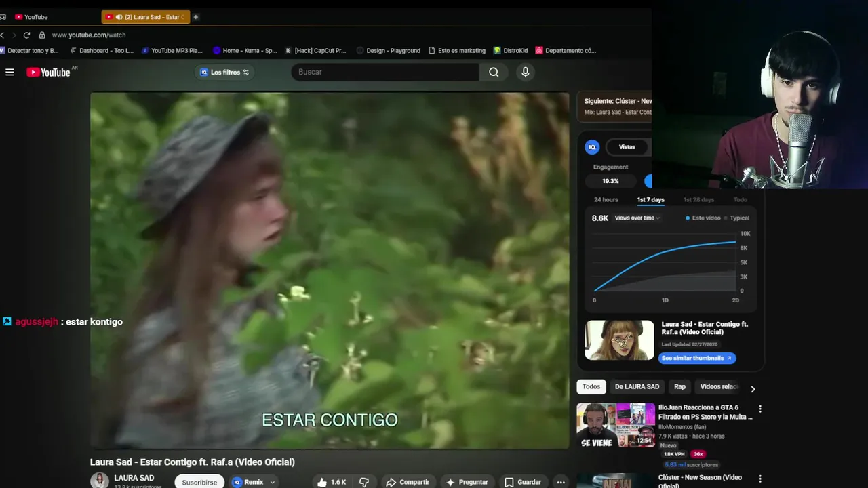Go forward with the browser forward arrow
Image resolution: width=868 pixels, height=488 pixels.
tap(13, 35)
